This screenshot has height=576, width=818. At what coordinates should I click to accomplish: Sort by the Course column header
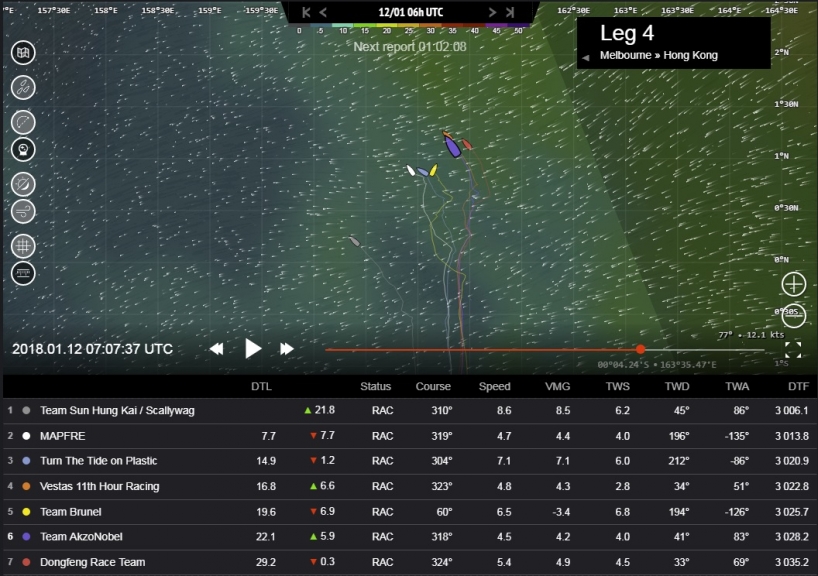click(433, 386)
